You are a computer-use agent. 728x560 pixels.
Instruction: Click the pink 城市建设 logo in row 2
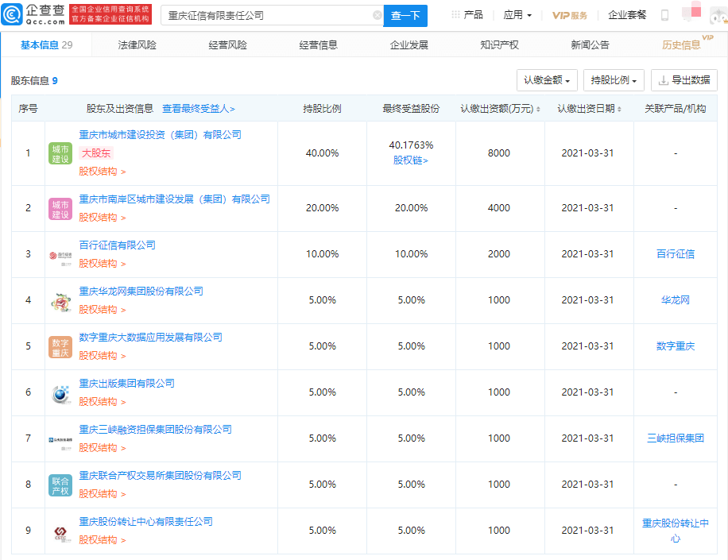pos(60,208)
